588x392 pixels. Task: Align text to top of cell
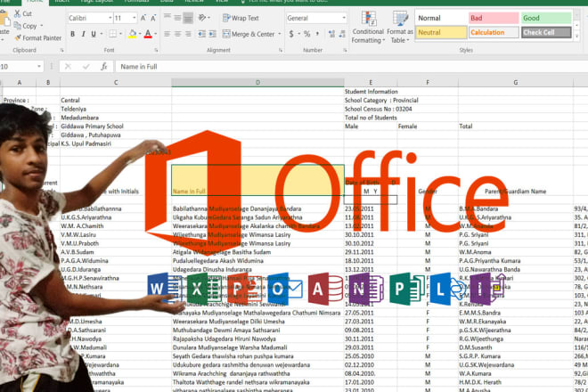(x=167, y=17)
